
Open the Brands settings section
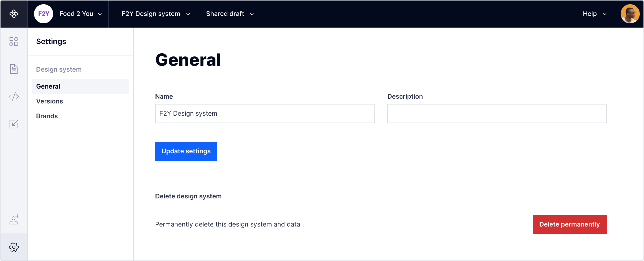coord(47,116)
